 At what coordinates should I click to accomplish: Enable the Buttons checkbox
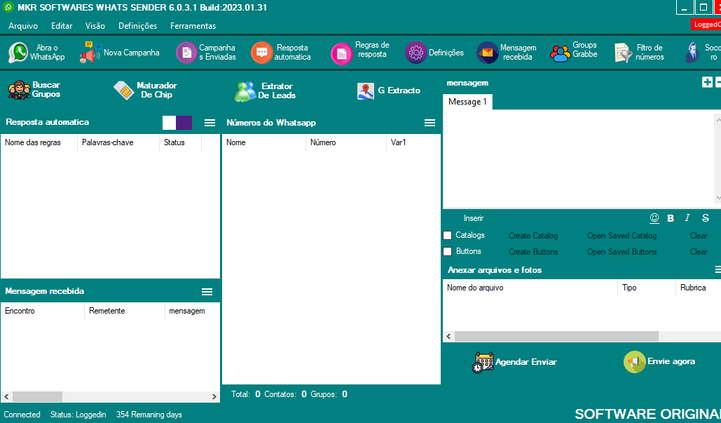447,252
